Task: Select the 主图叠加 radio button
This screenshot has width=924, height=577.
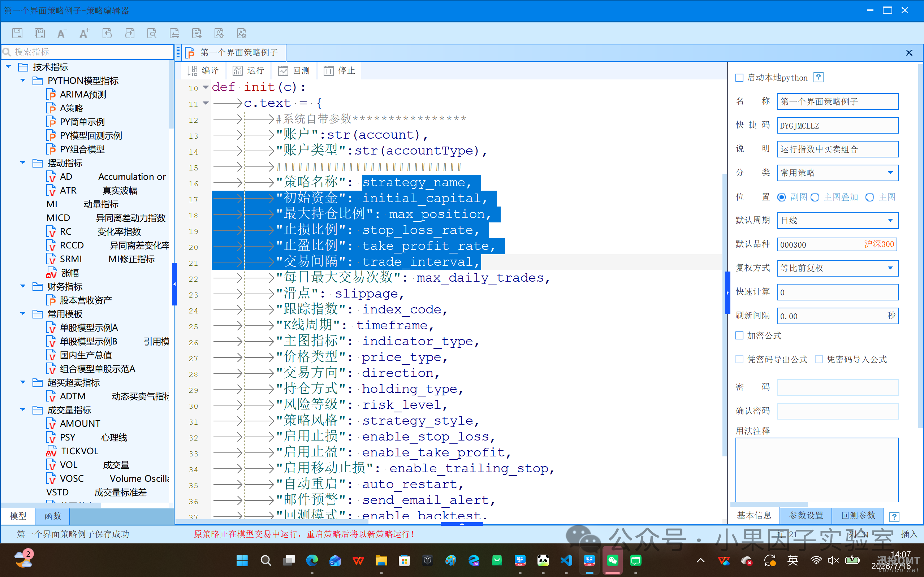Action: pos(815,197)
